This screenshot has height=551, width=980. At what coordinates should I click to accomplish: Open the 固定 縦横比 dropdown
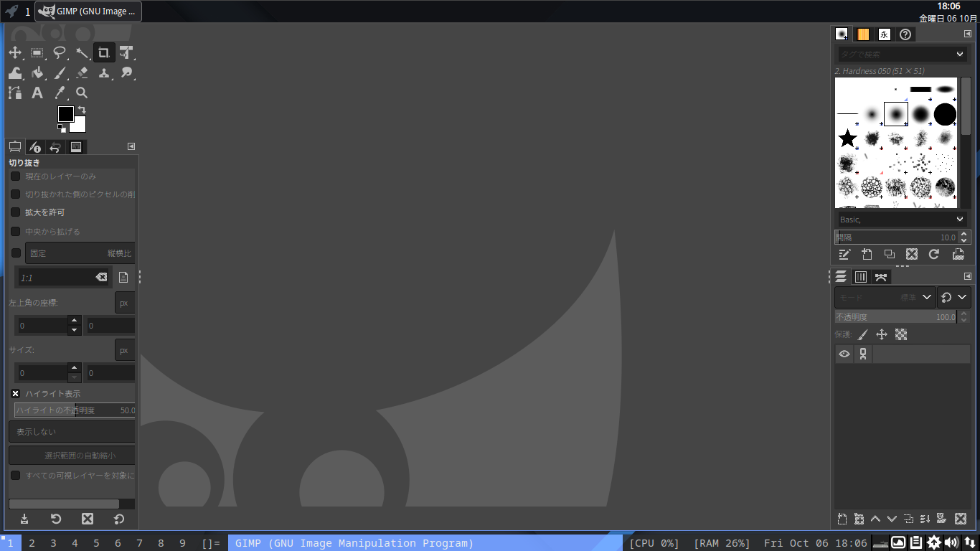(x=80, y=253)
